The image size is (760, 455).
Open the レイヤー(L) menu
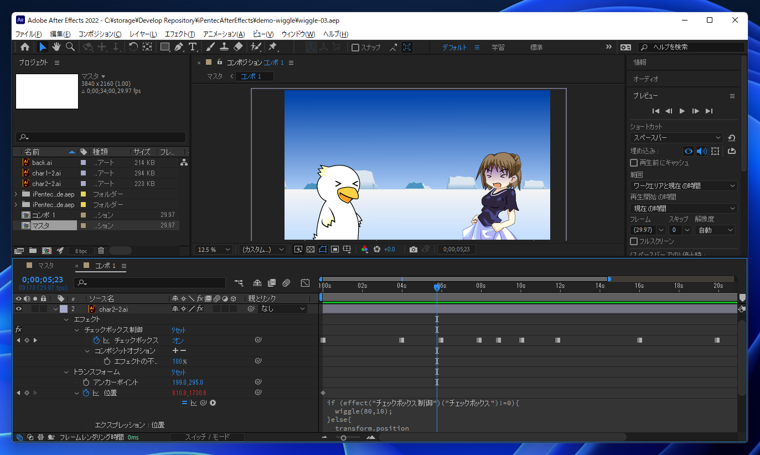(x=143, y=34)
